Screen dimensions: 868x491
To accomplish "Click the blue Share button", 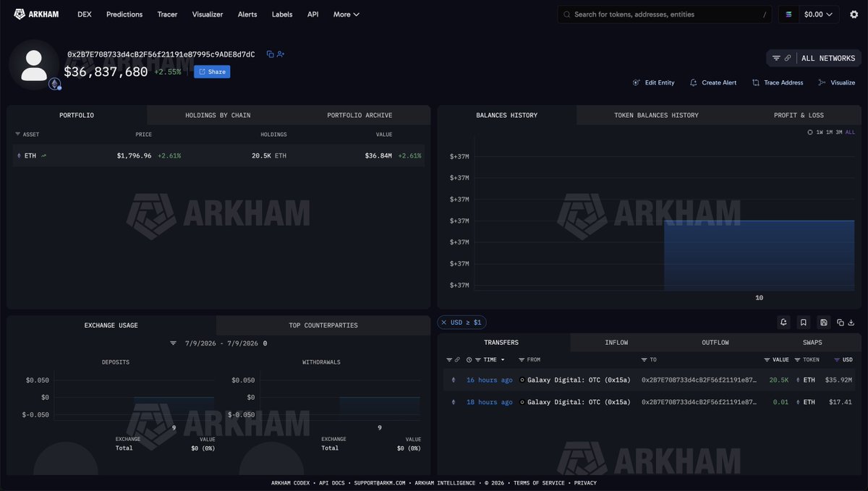I will tap(212, 72).
